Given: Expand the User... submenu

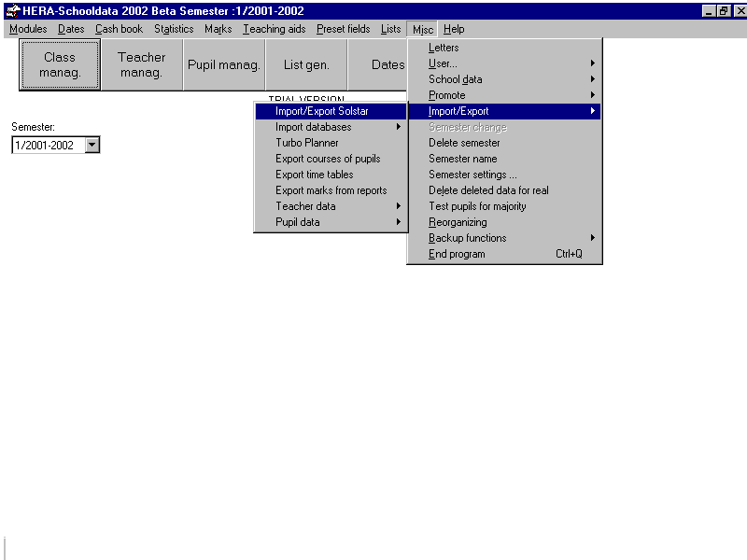Looking at the screenshot, I should 504,63.
